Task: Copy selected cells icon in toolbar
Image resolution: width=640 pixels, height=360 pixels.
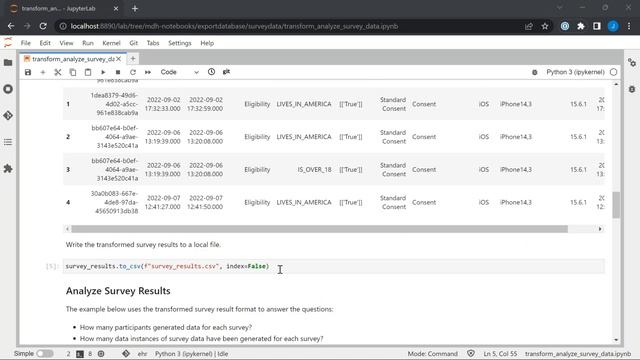Action: (73, 72)
